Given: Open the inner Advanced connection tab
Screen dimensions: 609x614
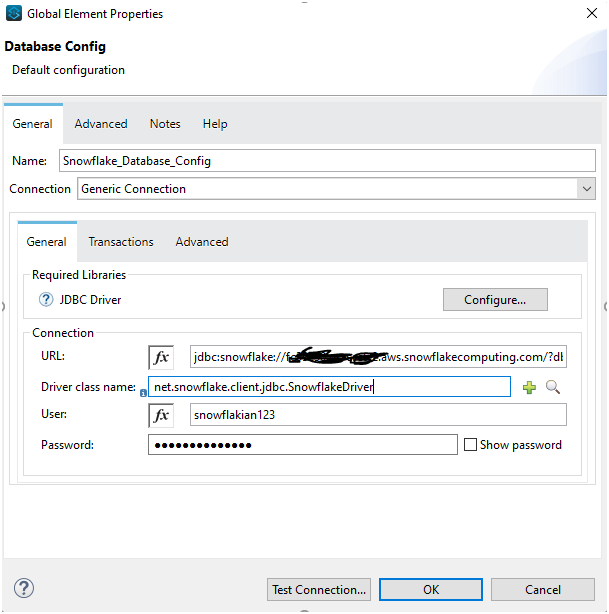Looking at the screenshot, I should click(x=202, y=242).
